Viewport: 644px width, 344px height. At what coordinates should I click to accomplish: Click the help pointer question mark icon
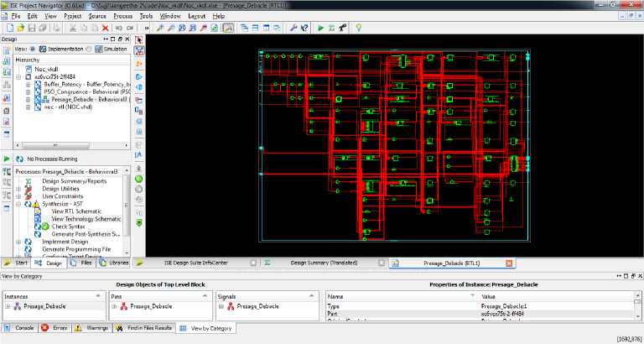[x=304, y=28]
